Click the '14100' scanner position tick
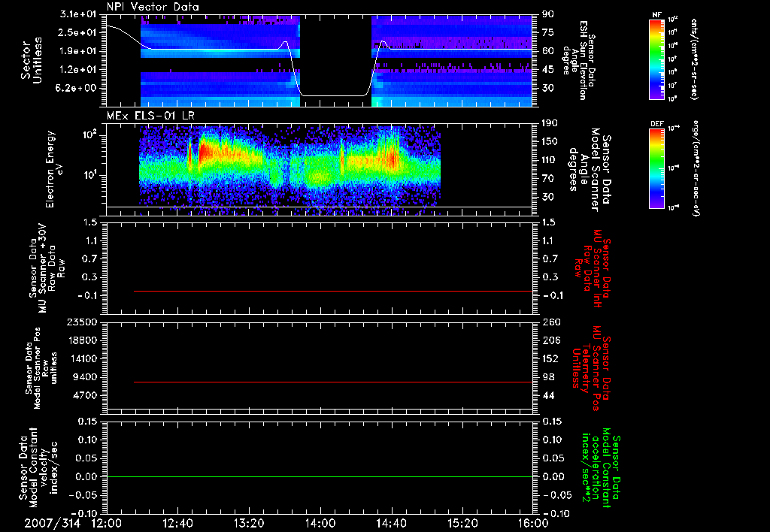The height and width of the screenshot is (532, 770). tap(81, 358)
